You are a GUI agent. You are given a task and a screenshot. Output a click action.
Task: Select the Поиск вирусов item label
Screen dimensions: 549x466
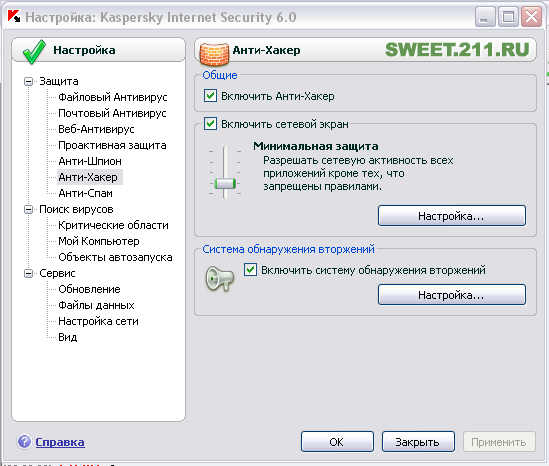tap(76, 209)
